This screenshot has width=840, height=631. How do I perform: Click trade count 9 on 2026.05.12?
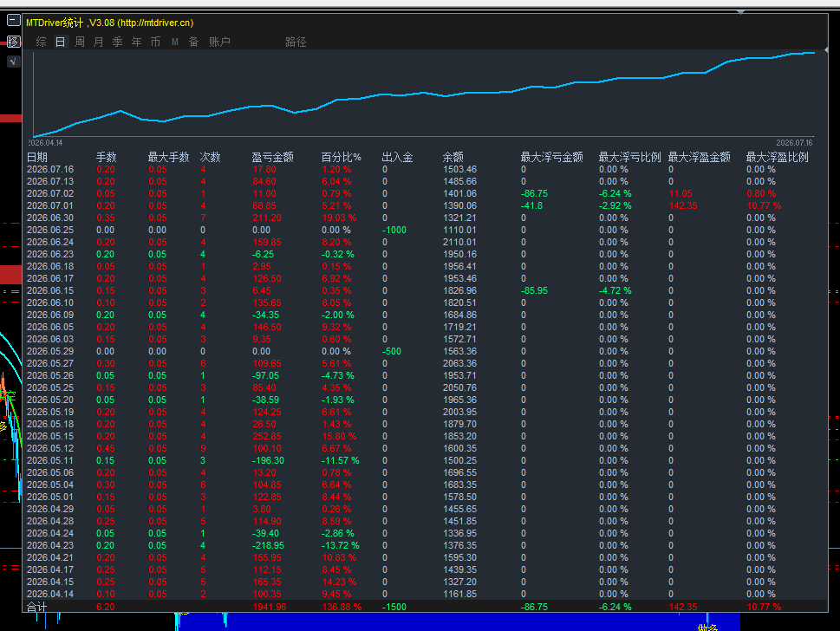coord(203,448)
